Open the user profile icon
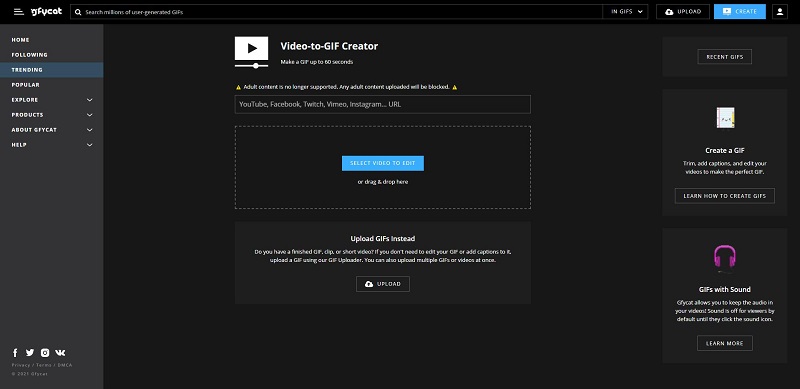The width and height of the screenshot is (800, 389). 780,12
